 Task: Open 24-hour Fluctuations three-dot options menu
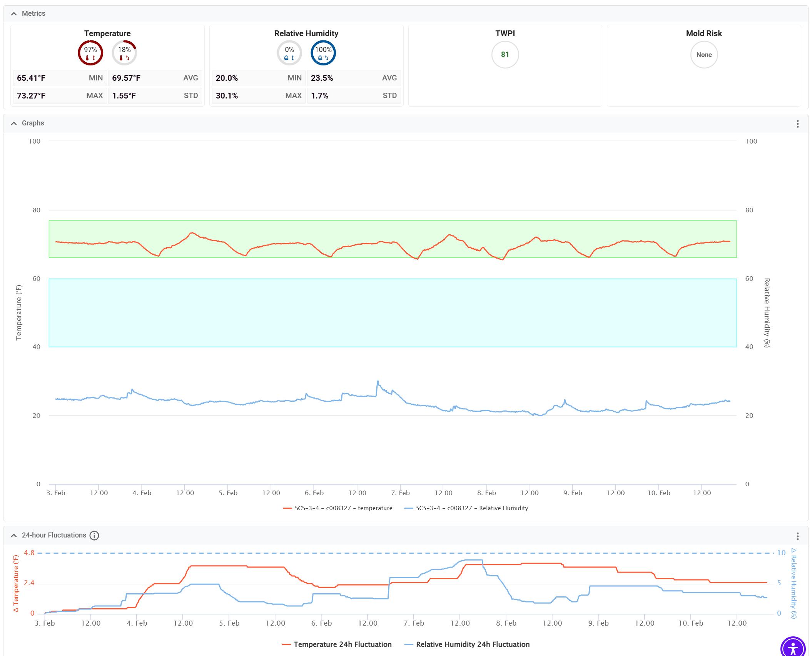pos(798,536)
